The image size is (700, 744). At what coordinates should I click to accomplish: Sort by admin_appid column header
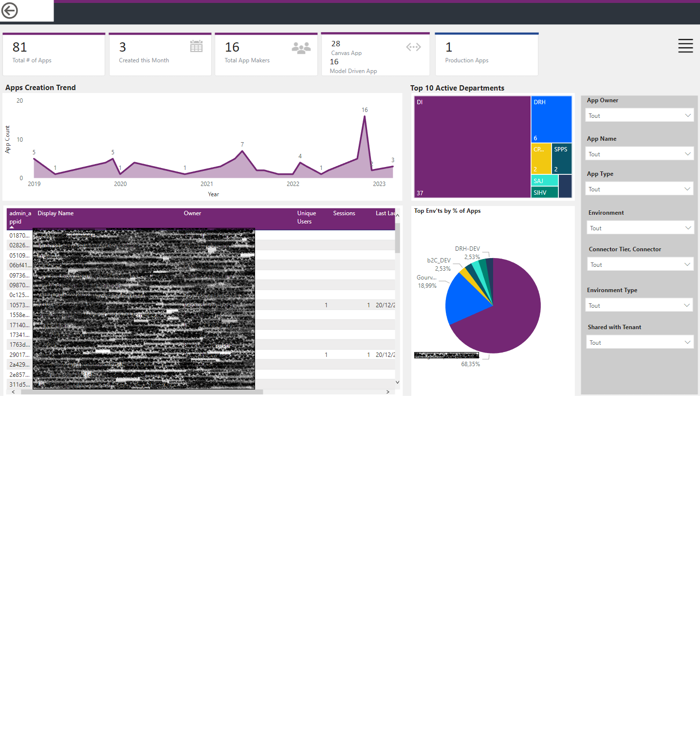[20, 217]
